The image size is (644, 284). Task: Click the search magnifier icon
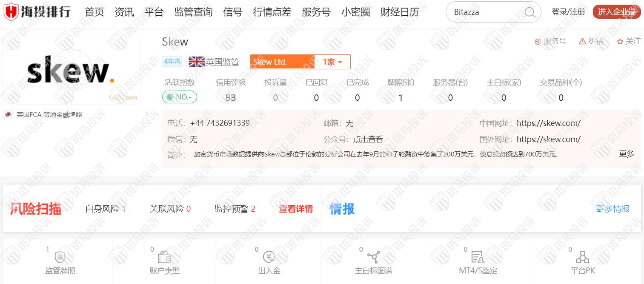530,12
